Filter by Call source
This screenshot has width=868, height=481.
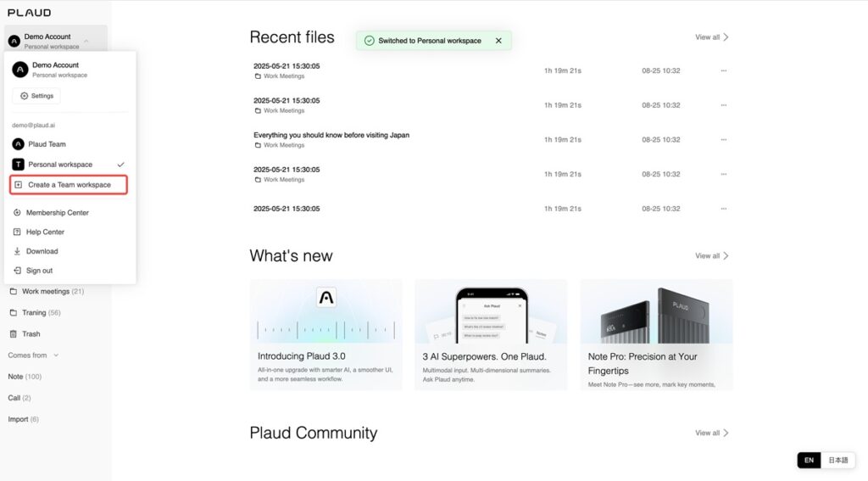point(19,399)
